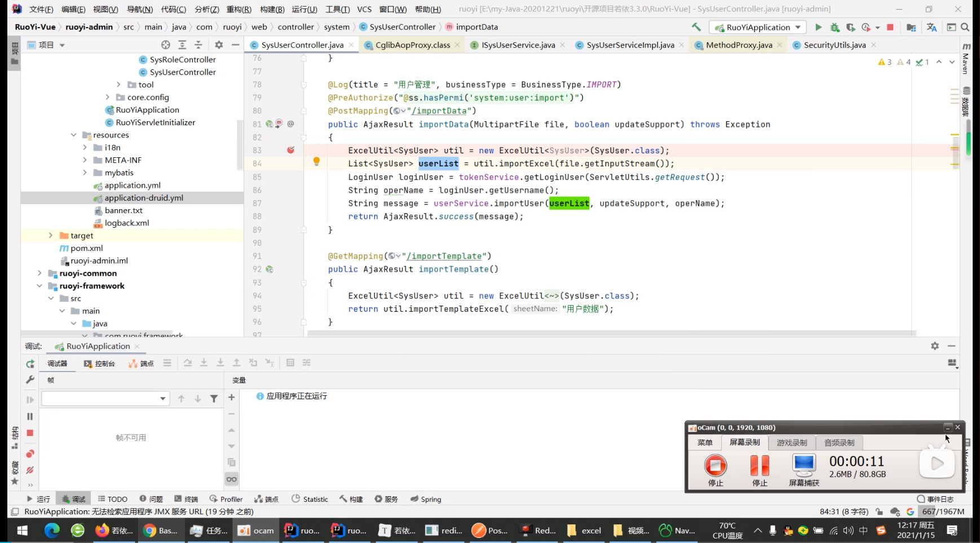Viewport: 980px width, 543px height.
Task: Open Search Everywhere magnifier icon
Action: click(965, 27)
